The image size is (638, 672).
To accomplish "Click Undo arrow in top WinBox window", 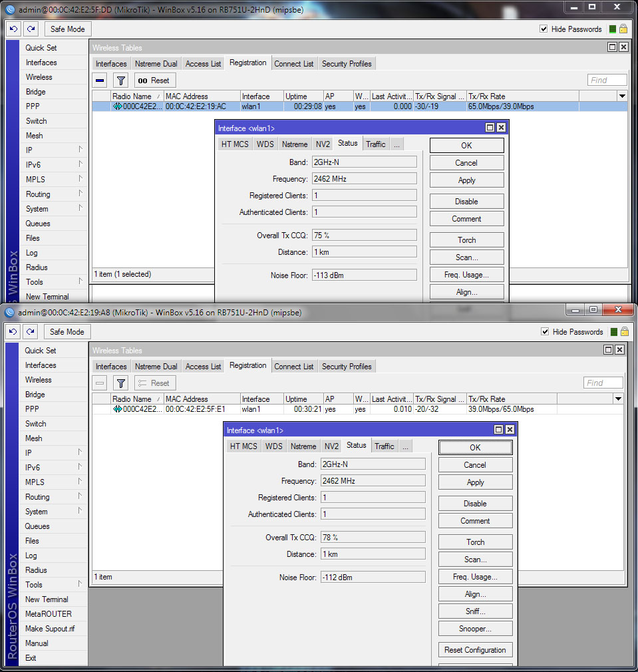I will [14, 29].
